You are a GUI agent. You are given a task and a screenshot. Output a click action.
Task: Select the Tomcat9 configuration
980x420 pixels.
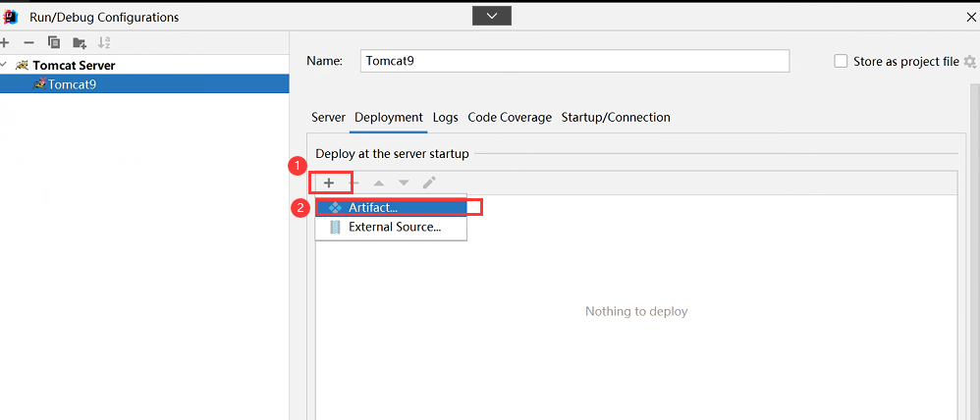144,83
